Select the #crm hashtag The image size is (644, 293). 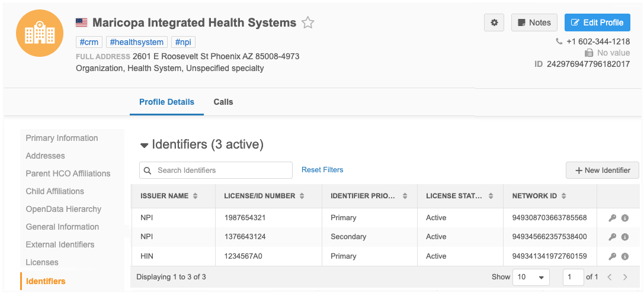(x=89, y=42)
